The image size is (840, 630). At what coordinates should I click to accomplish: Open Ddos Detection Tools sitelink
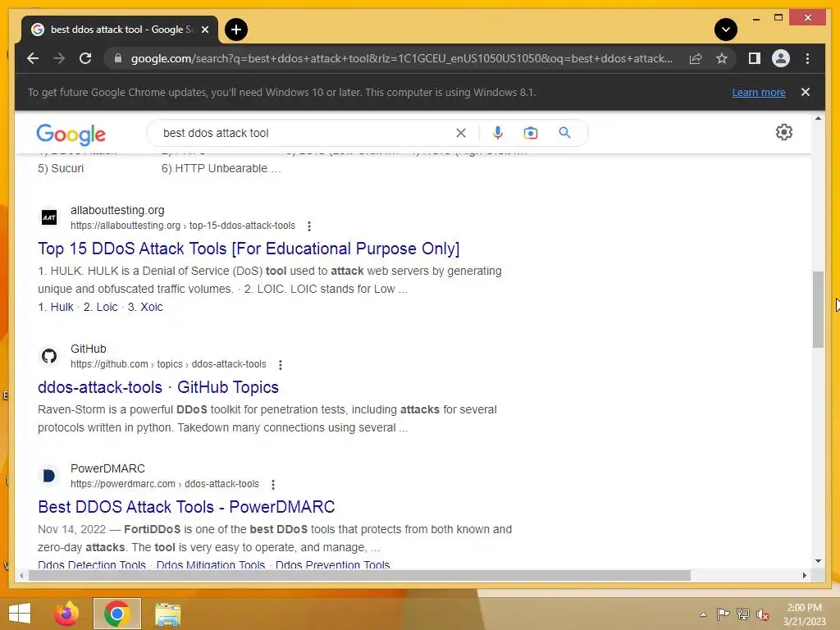coord(92,564)
